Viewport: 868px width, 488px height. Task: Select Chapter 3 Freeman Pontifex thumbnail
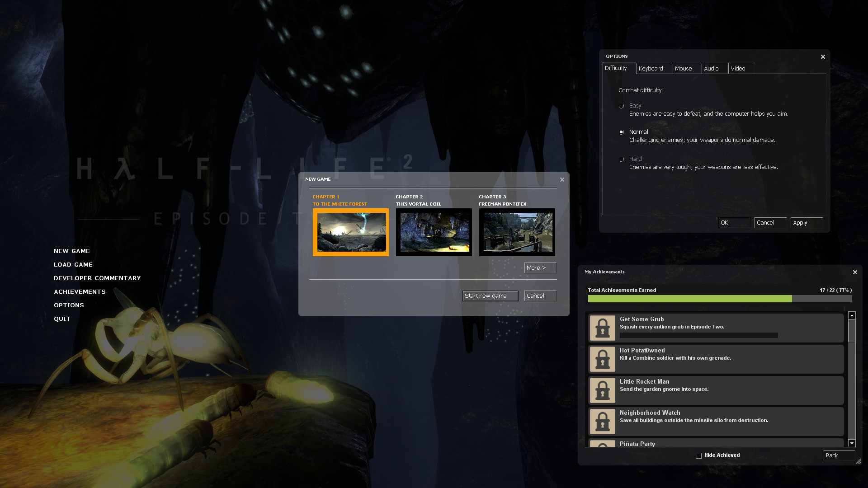(x=517, y=232)
